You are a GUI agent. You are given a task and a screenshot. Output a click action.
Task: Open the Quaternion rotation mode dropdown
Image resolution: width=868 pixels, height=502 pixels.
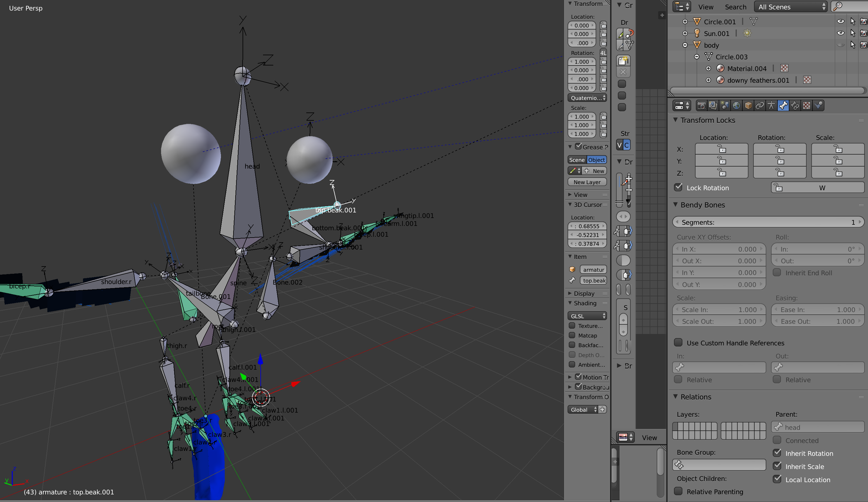[587, 98]
